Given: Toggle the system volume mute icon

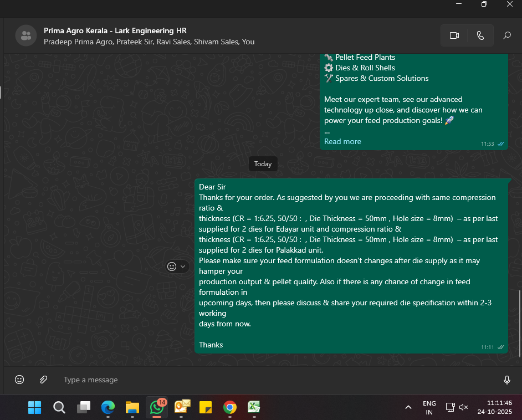Looking at the screenshot, I should (464, 407).
